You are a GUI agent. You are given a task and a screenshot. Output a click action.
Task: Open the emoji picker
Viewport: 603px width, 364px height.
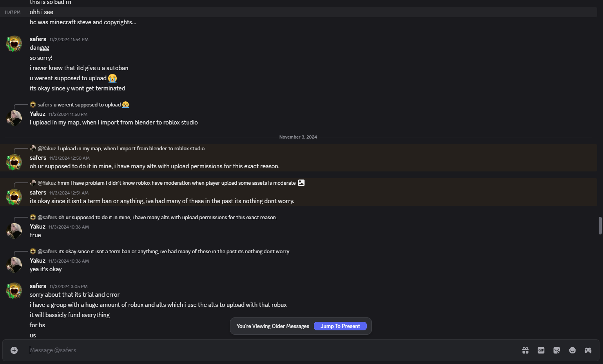tap(572, 350)
